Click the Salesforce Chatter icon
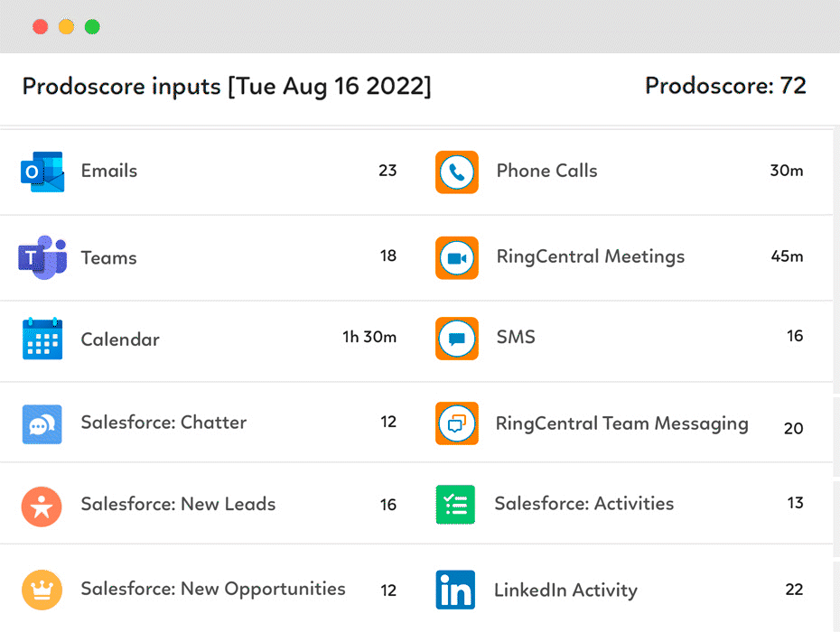This screenshot has width=840, height=632. tap(42, 423)
